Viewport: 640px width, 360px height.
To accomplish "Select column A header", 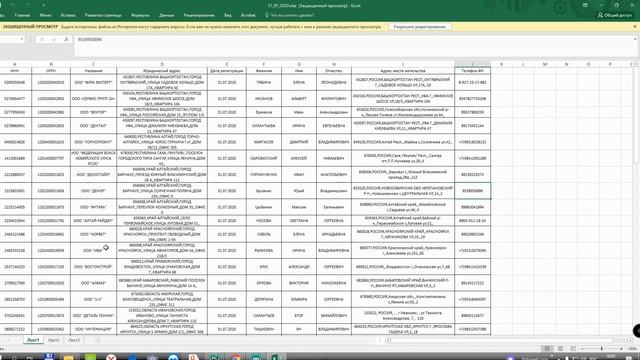I will pos(15,64).
